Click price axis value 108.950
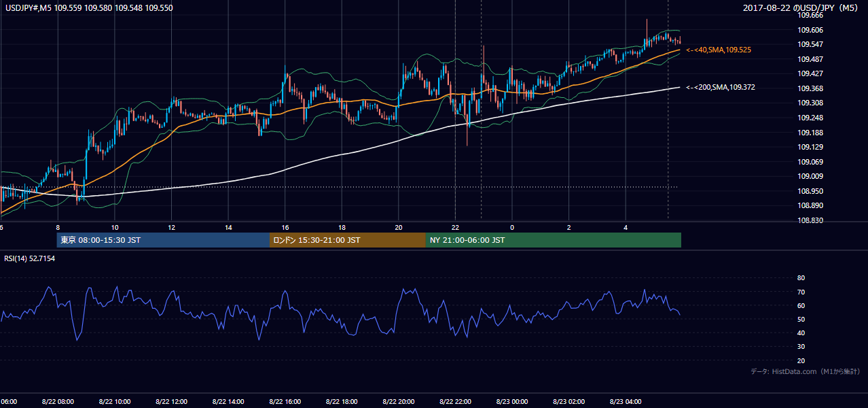 pos(810,192)
